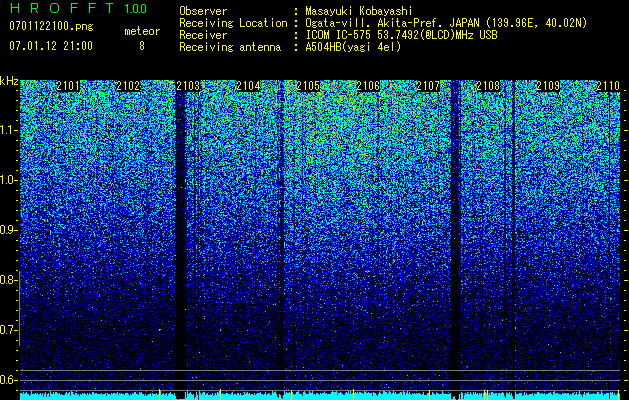Select the file name 0701122100.png
This screenshot has height=400, width=629.
51,26
